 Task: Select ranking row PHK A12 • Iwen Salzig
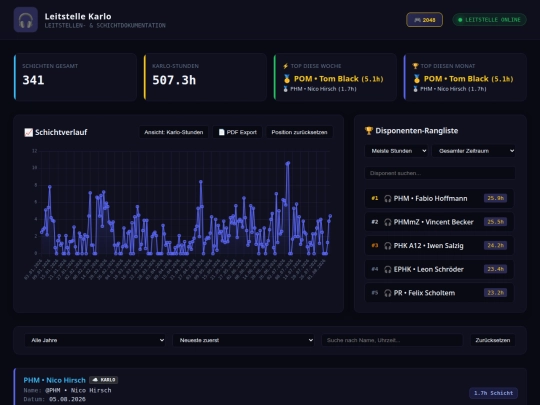tap(439, 246)
